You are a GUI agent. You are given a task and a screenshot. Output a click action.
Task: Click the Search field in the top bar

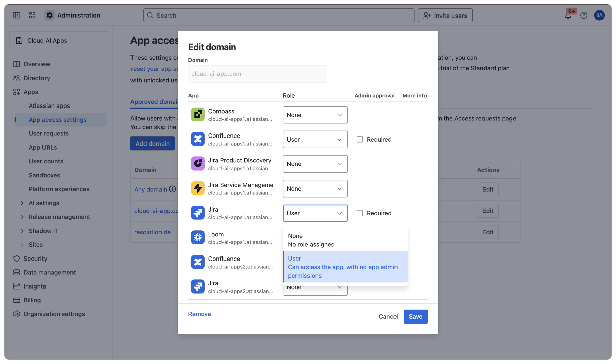point(278,15)
